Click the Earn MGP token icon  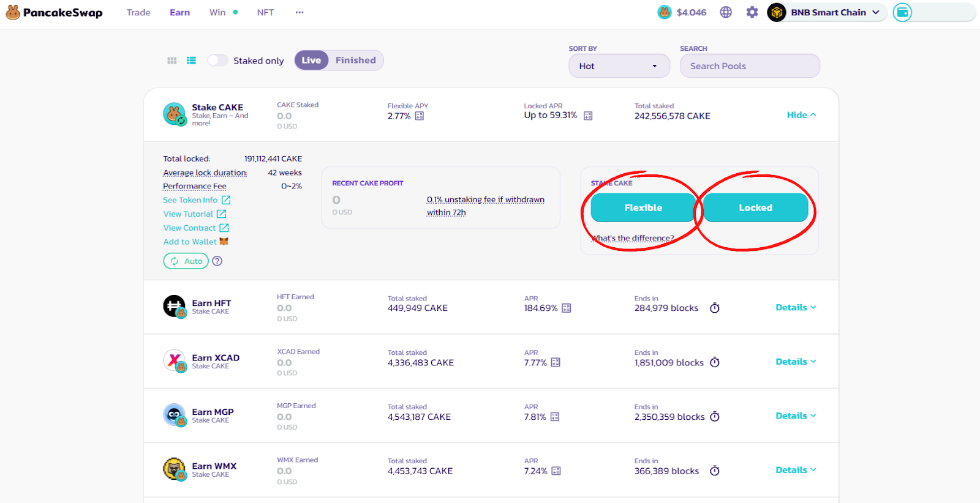(x=175, y=415)
